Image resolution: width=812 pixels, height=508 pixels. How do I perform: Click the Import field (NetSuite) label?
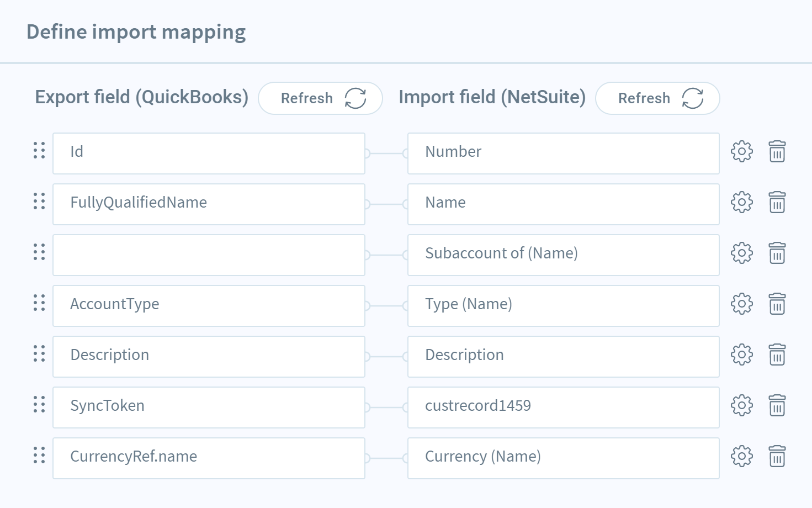pyautogui.click(x=492, y=97)
